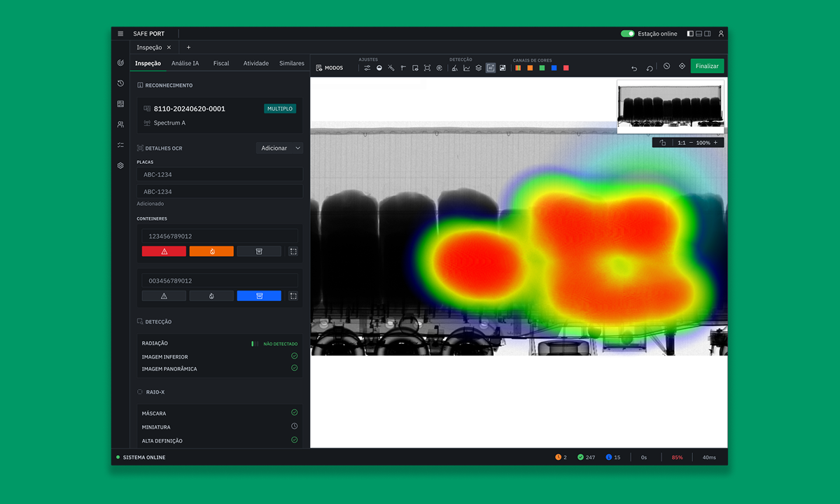Close the Inspeção document tab
Screen dimensions: 840x504
coord(169,48)
